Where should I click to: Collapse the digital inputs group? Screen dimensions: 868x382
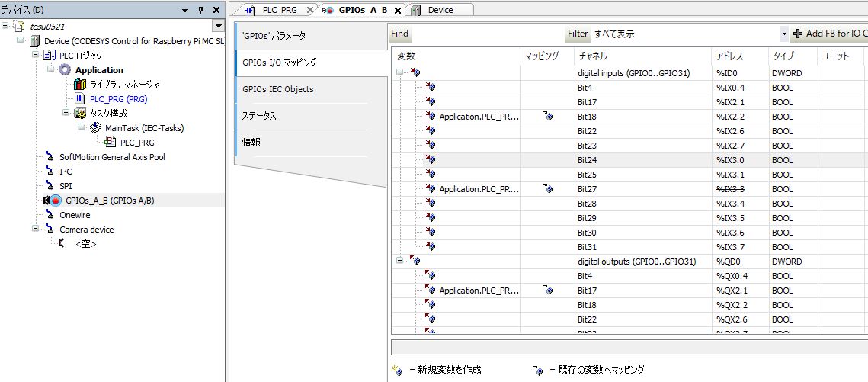399,73
